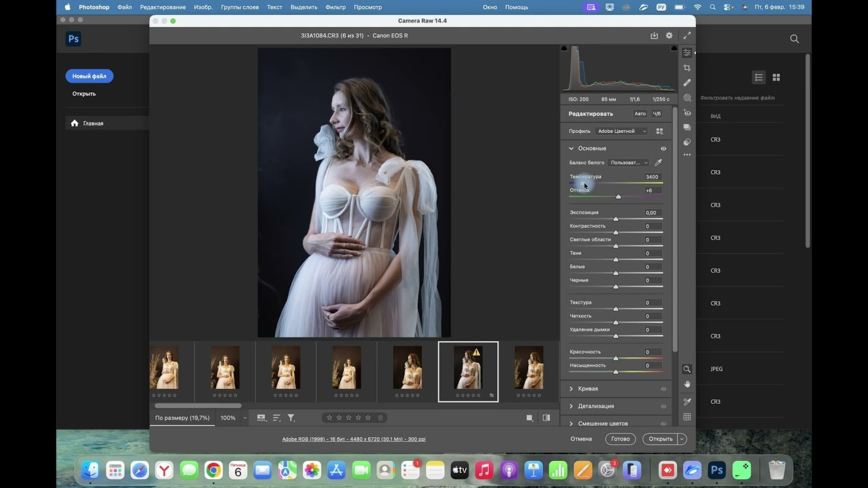Click the filmstrip horizontal scrollbar
Image resolution: width=868 pixels, height=488 pixels.
(x=198, y=406)
